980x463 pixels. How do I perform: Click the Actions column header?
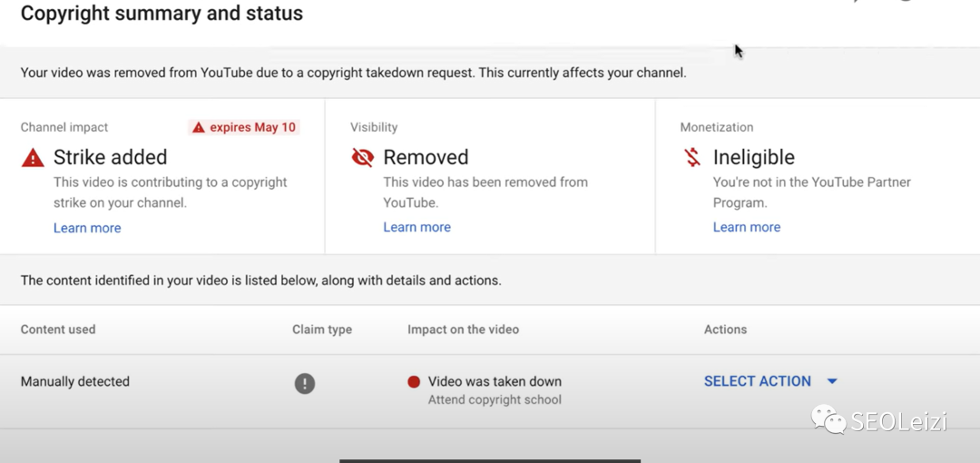click(x=725, y=330)
